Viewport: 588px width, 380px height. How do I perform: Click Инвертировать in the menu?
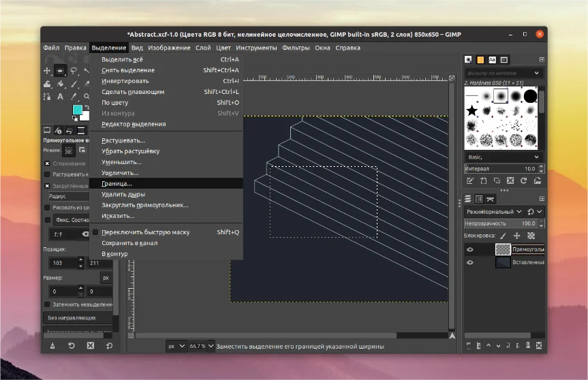[x=125, y=81]
